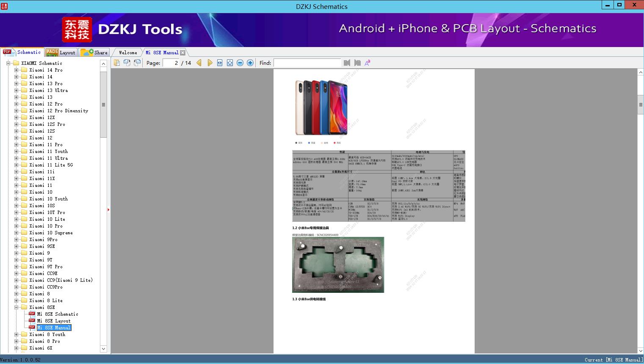This screenshot has width=644, height=364.
Task: Select the Xiaomi 12S Pro tree item
Action: pos(47,124)
